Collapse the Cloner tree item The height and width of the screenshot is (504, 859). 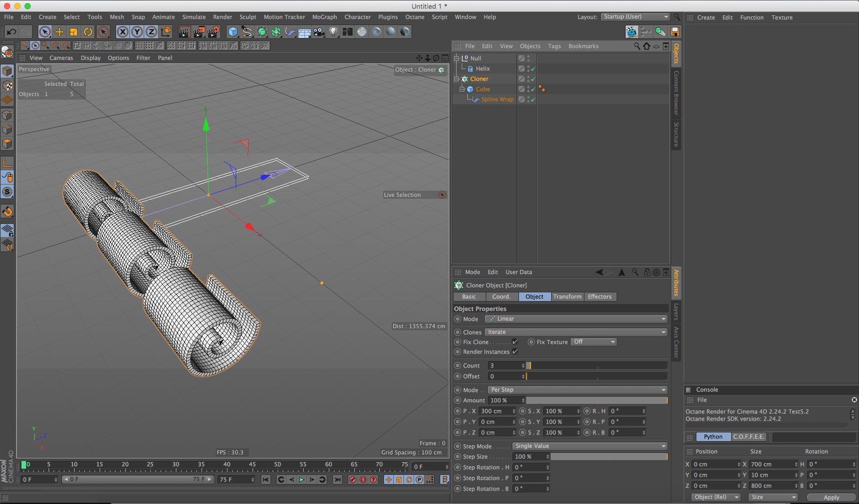point(457,79)
